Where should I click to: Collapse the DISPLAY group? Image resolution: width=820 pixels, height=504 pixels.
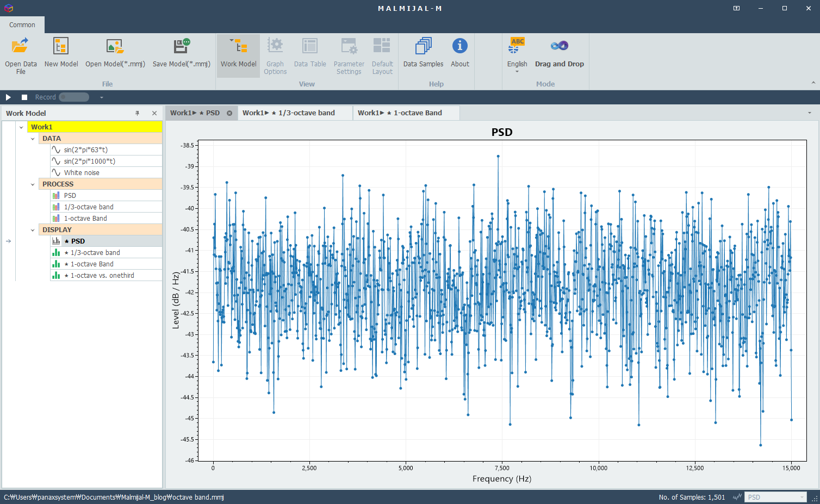click(33, 230)
